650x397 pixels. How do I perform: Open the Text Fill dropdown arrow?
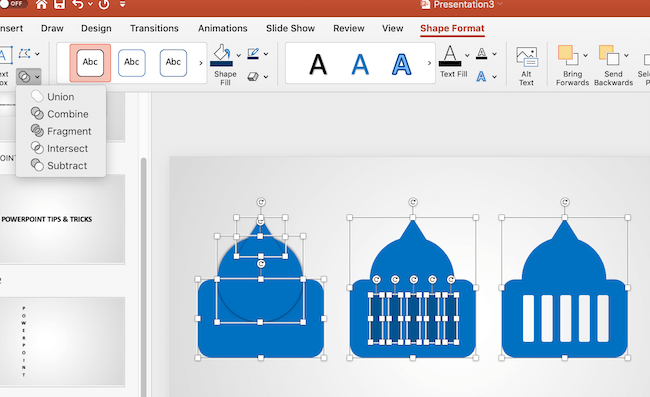coord(467,55)
